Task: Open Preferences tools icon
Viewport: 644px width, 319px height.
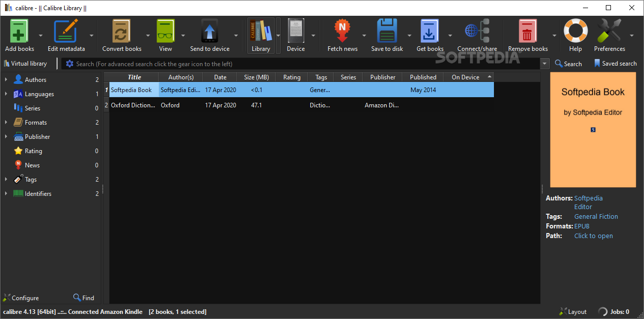Action: tap(609, 32)
